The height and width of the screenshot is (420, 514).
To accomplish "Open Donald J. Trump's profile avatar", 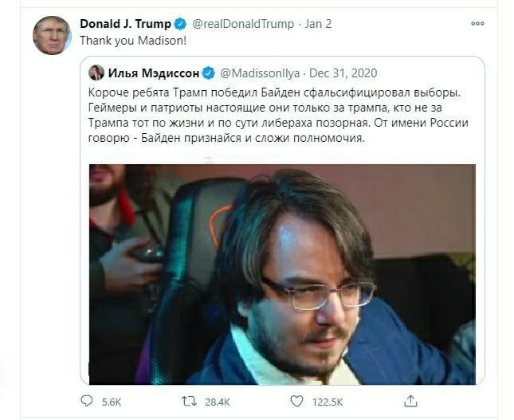I will (52, 35).
